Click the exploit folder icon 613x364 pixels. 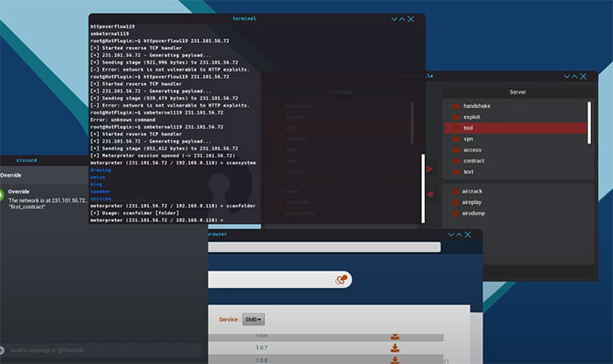point(456,116)
